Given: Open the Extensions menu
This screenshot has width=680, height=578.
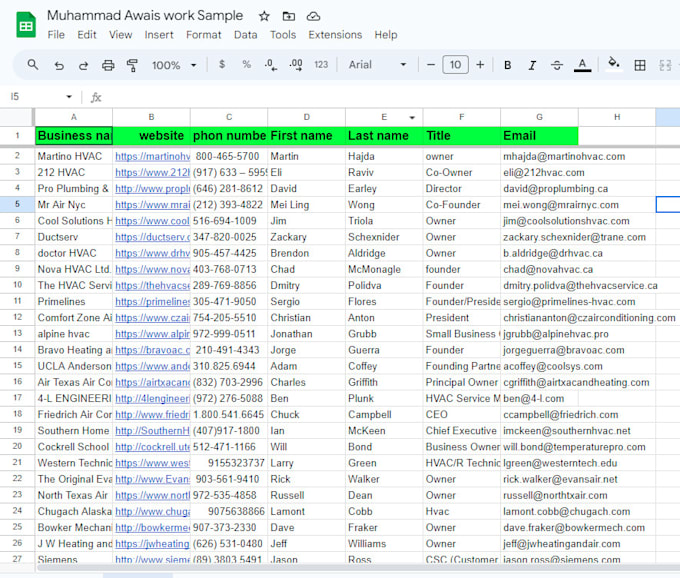Looking at the screenshot, I should tap(335, 35).
